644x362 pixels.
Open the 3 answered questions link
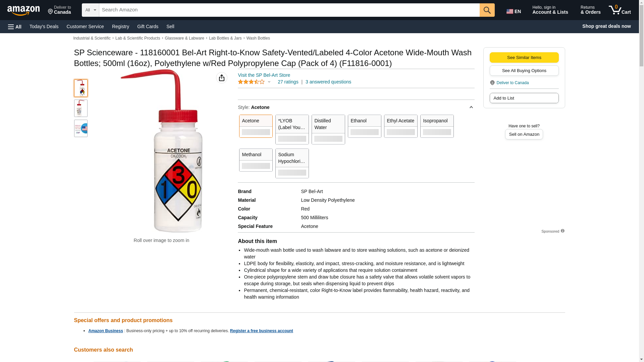coord(328,82)
